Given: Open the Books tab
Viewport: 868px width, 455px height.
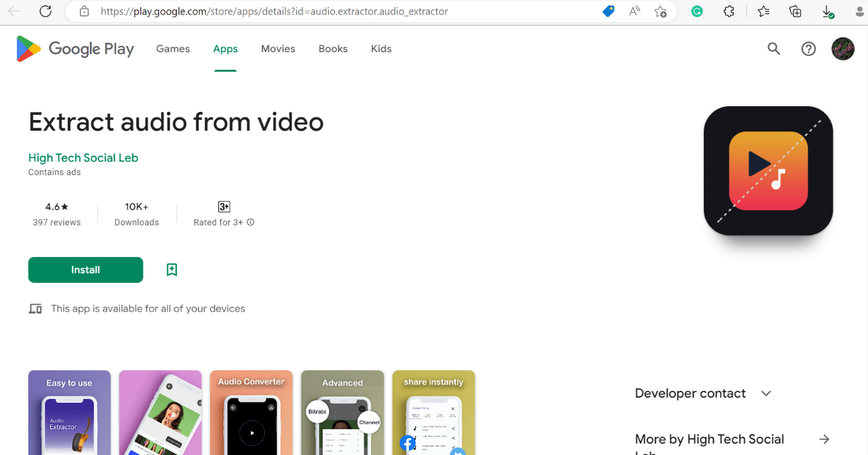Looking at the screenshot, I should click(x=333, y=49).
